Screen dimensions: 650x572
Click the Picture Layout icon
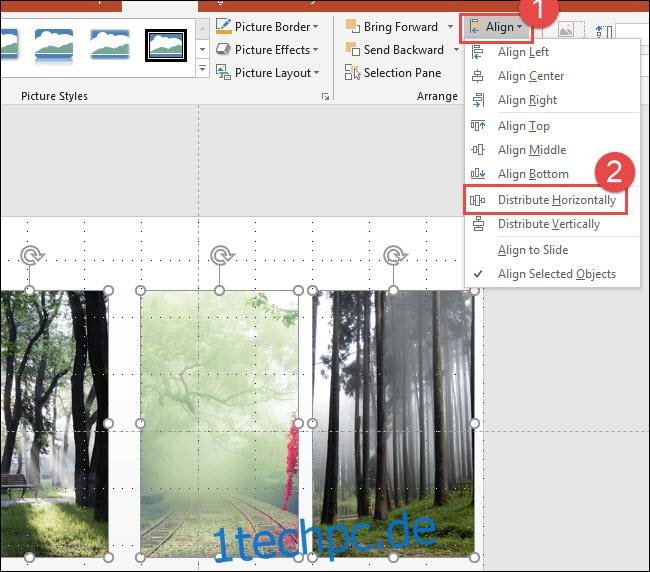(223, 72)
